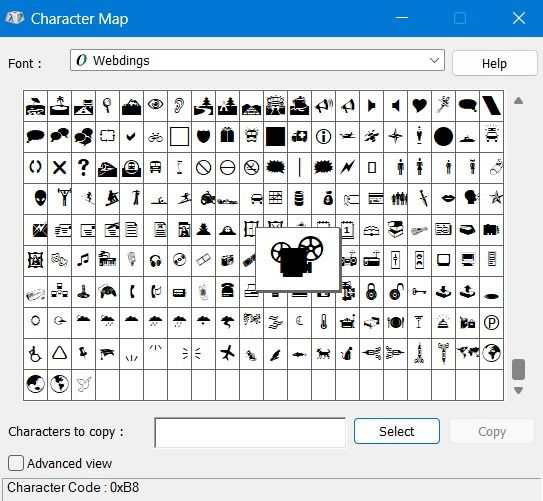The image size is (543, 501).
Task: Select the lips symbol
Action: 448,199
